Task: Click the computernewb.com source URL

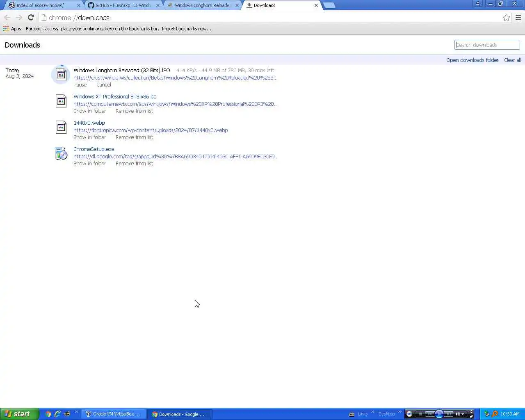Action: (175, 104)
